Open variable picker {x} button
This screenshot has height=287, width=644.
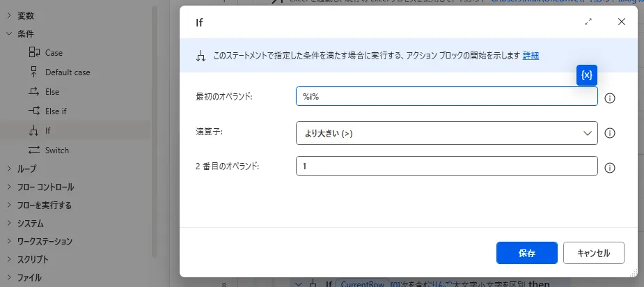coord(587,75)
